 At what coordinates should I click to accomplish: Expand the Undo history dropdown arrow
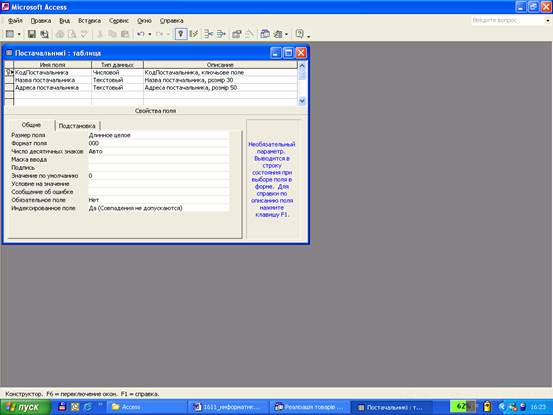pyautogui.click(x=150, y=34)
